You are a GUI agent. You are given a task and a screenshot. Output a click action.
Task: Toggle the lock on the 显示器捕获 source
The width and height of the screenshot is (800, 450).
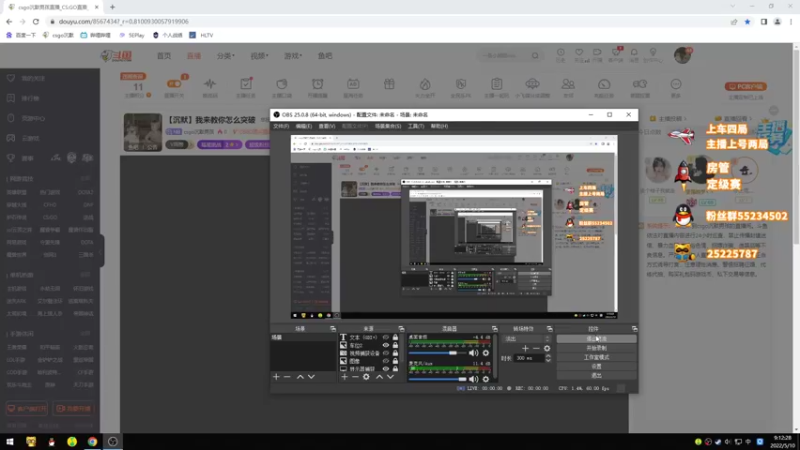pyautogui.click(x=395, y=369)
